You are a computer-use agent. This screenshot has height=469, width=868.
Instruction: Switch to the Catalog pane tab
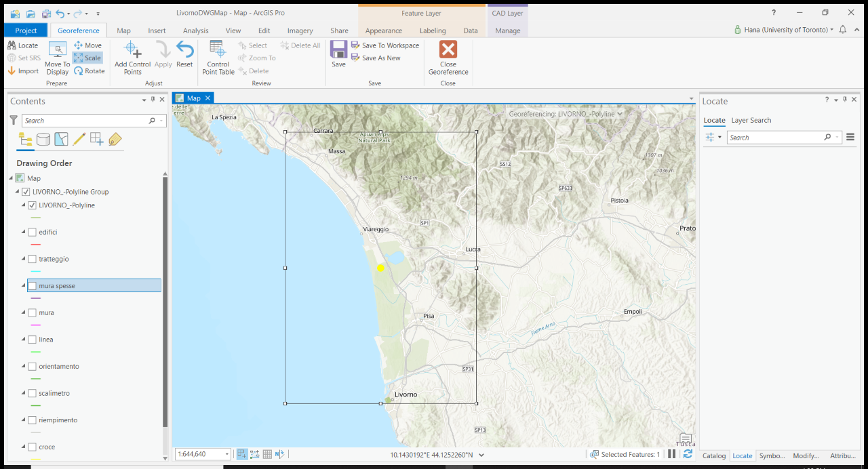(x=714, y=455)
